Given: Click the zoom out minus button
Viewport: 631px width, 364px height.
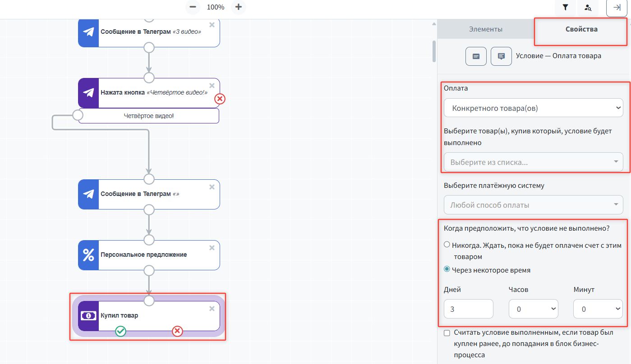Looking at the screenshot, I should click(x=193, y=7).
